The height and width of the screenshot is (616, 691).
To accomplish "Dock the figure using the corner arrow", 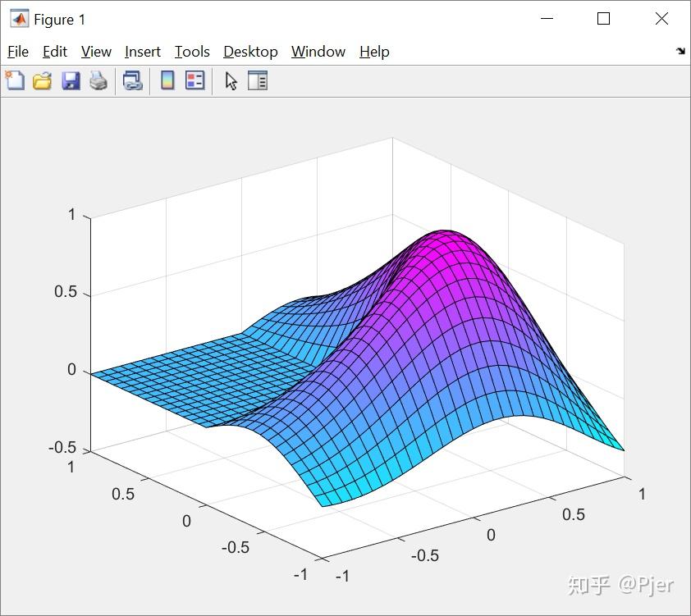I will (x=680, y=51).
